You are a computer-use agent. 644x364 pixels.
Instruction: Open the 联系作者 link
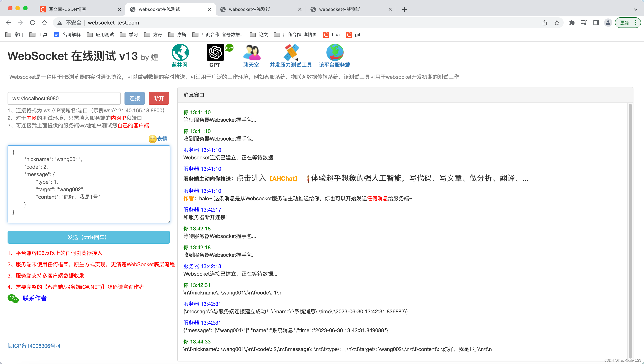pyautogui.click(x=35, y=298)
